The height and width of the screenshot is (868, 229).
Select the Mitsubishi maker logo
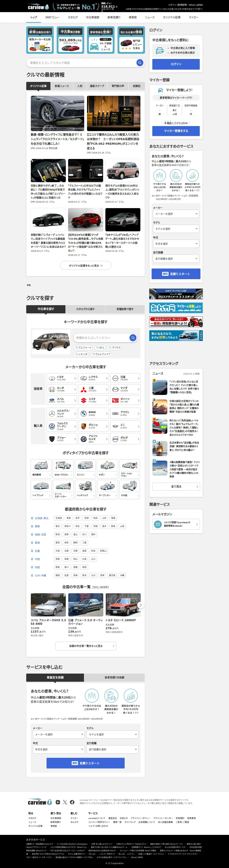pos(84,389)
